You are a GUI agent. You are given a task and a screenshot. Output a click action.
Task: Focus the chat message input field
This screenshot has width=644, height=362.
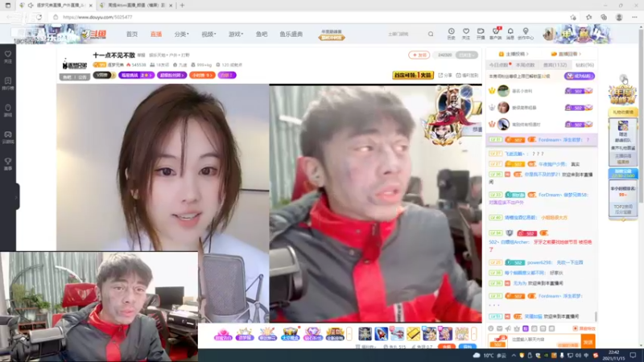[544, 339]
